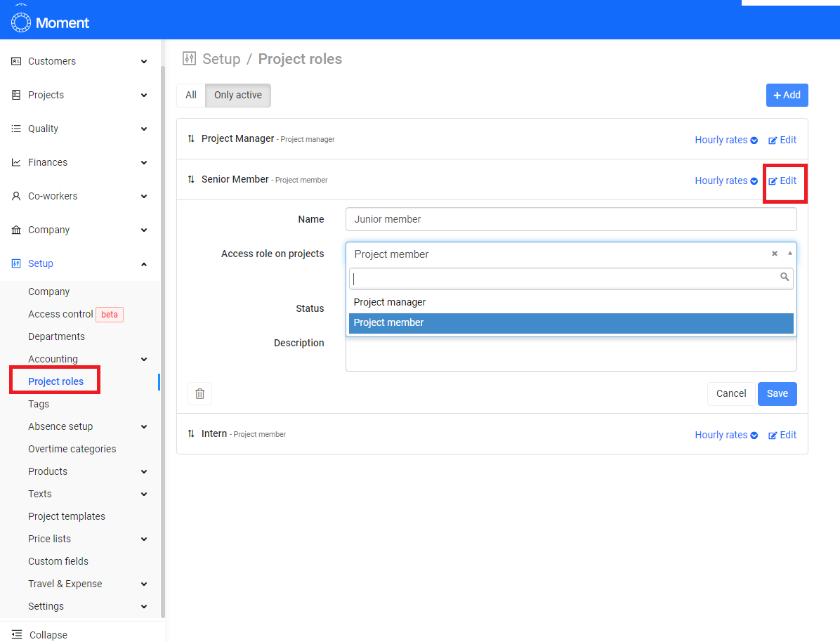Click the reorder arrows icon for Intern
The height and width of the screenshot is (642, 840).
pos(191,433)
